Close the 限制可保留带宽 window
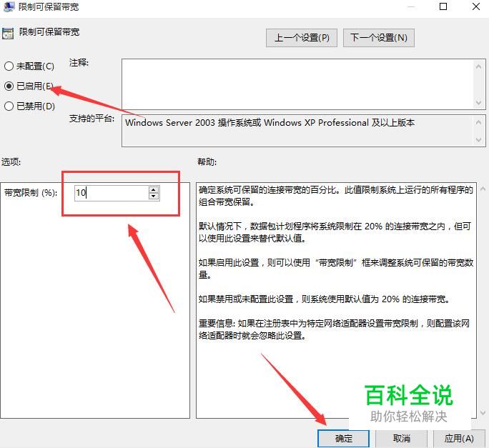489x448 pixels. point(476,6)
